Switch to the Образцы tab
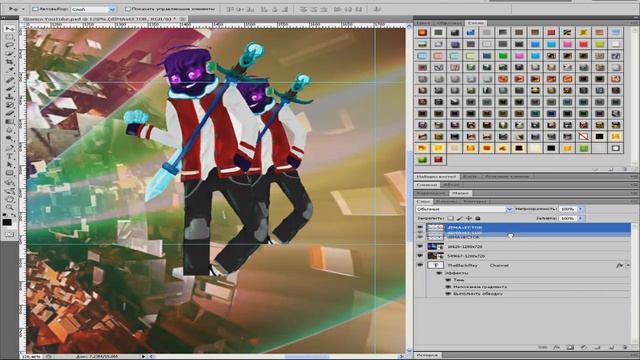The width and height of the screenshot is (640, 360). point(449,23)
